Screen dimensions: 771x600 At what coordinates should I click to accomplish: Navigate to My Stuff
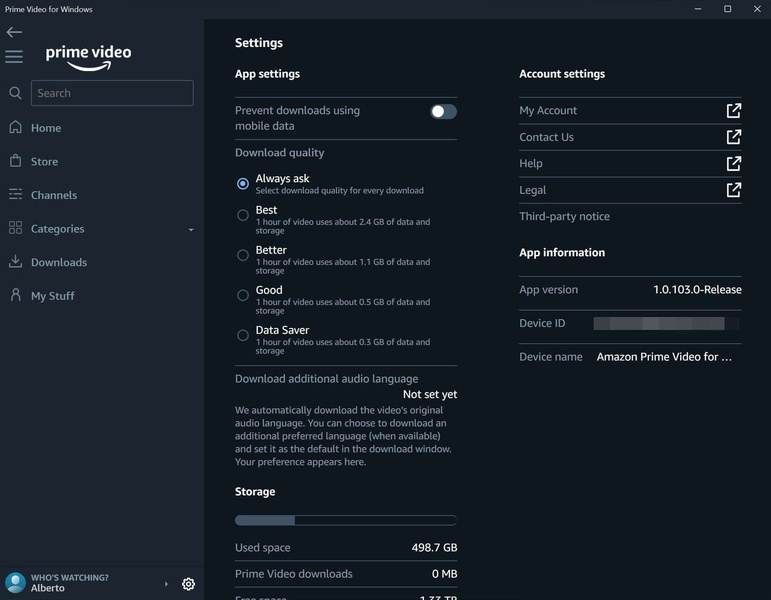[52, 296]
